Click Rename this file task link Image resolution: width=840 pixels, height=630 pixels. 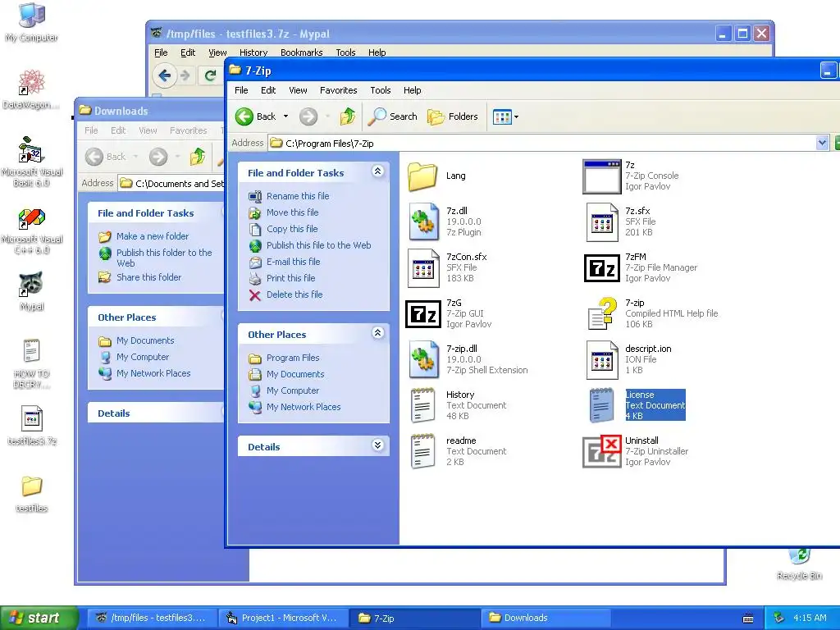(298, 196)
